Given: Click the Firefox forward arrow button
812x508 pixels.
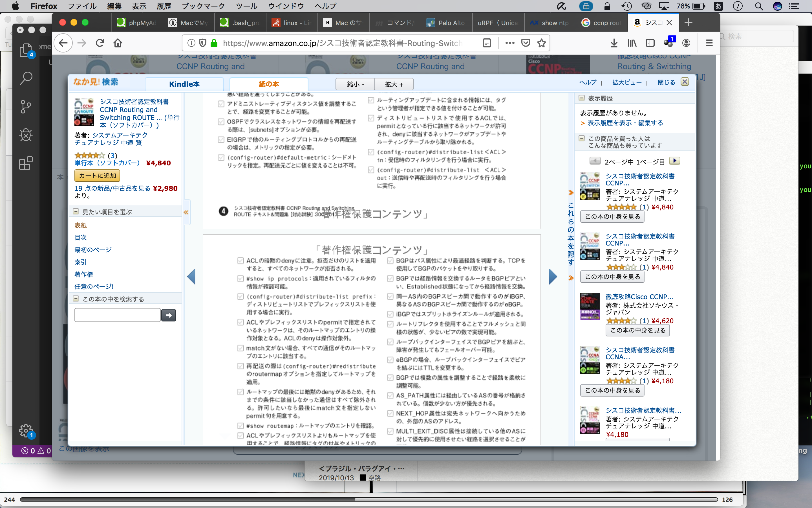Looking at the screenshot, I should click(81, 43).
